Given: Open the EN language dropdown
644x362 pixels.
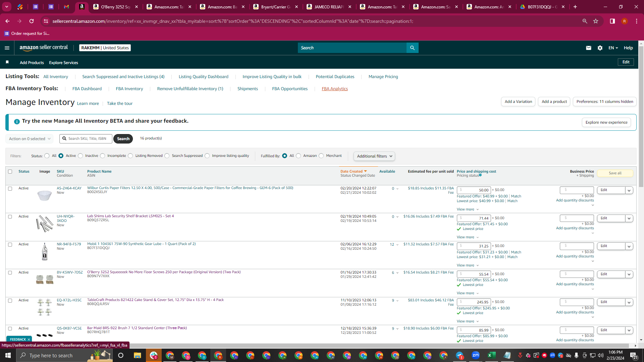Looking at the screenshot, I should point(613,48).
